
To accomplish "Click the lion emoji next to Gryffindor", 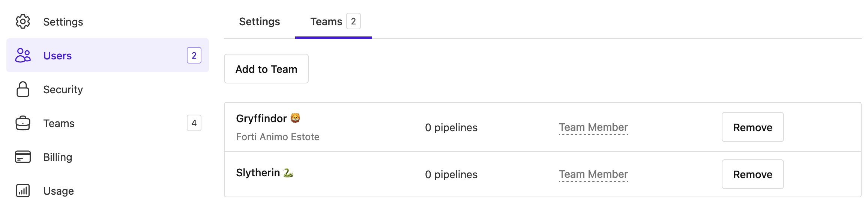I will point(296,118).
